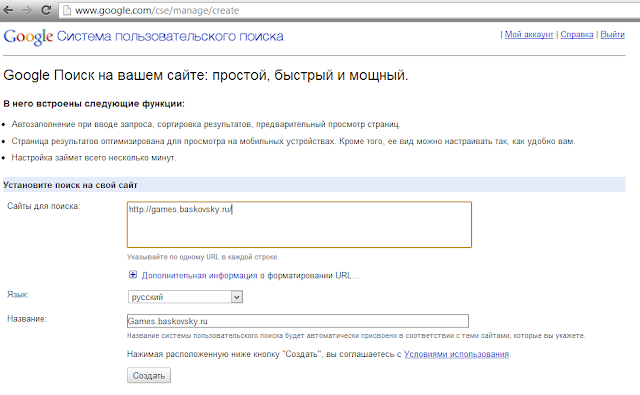
Task: Click the Автозаполнение при вводе запроса bullet
Action: 206,124
